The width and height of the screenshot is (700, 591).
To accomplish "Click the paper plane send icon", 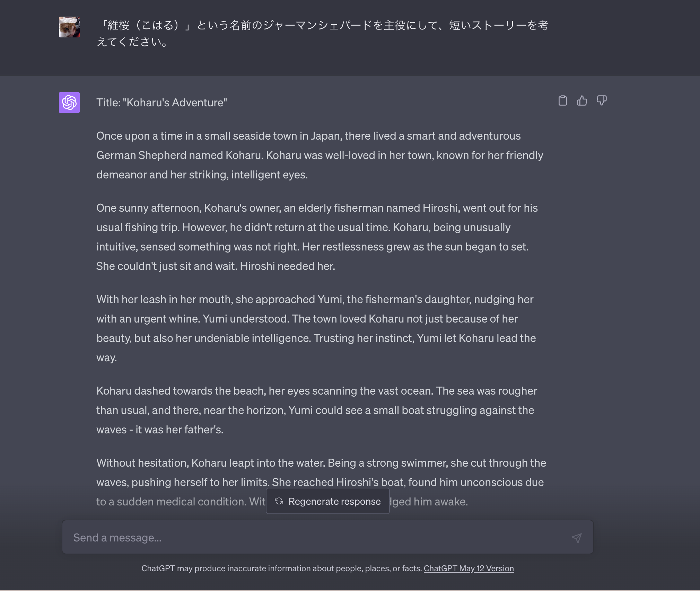I will [576, 538].
